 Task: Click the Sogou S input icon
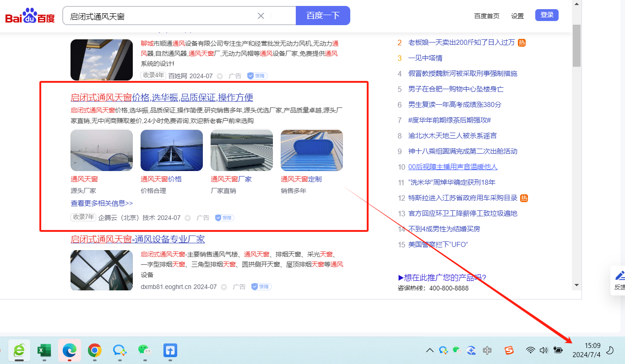pos(509,350)
